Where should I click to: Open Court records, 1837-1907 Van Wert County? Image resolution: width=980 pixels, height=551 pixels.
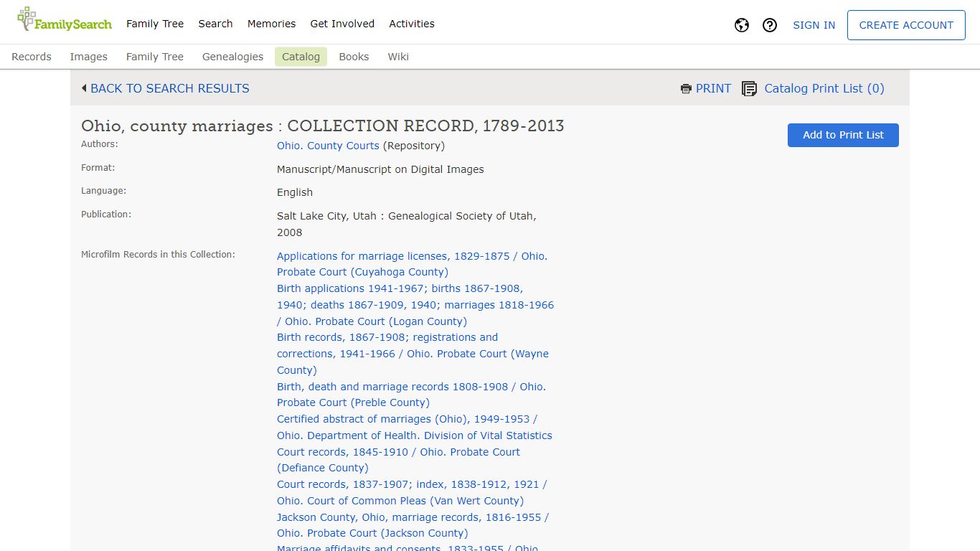pyautogui.click(x=413, y=492)
